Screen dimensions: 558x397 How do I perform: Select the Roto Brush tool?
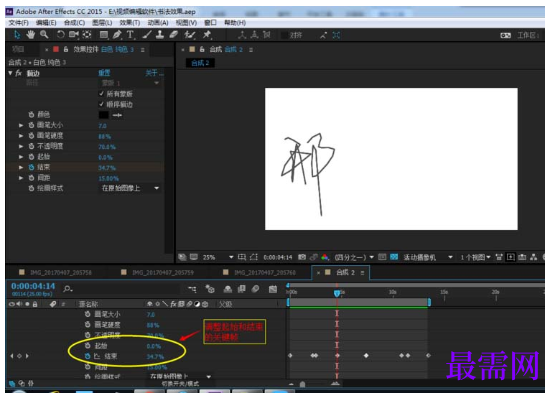pyautogui.click(x=190, y=35)
